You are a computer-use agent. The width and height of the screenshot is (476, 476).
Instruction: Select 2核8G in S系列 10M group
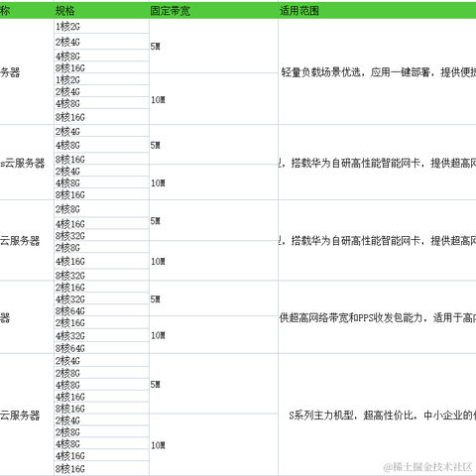(x=101, y=431)
